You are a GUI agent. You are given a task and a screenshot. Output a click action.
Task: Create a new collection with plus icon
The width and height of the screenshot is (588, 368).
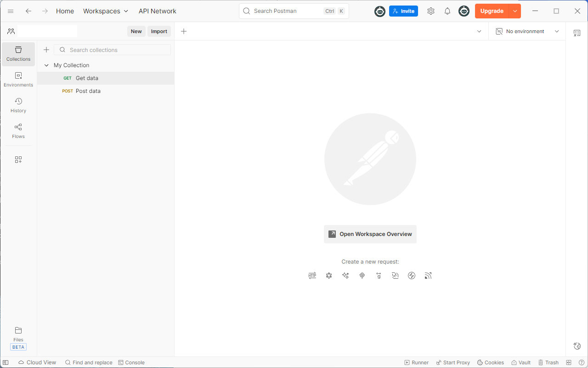46,50
